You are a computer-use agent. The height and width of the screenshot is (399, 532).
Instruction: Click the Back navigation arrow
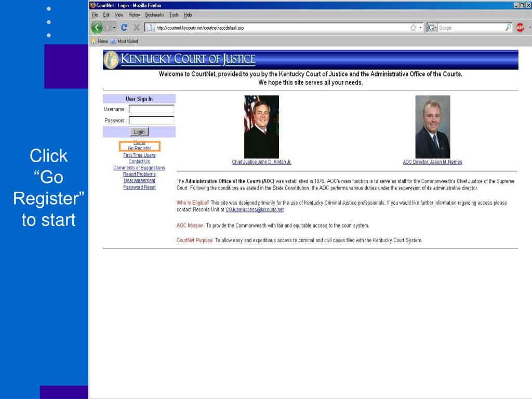[98, 28]
